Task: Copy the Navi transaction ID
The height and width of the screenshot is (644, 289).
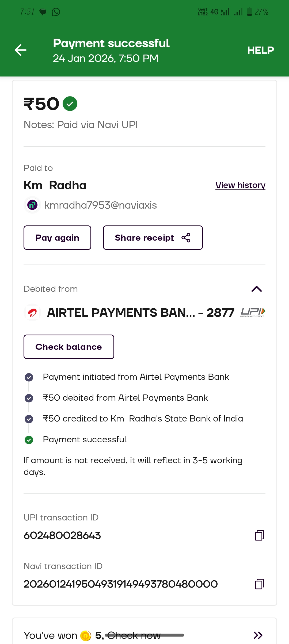Action: [x=259, y=584]
